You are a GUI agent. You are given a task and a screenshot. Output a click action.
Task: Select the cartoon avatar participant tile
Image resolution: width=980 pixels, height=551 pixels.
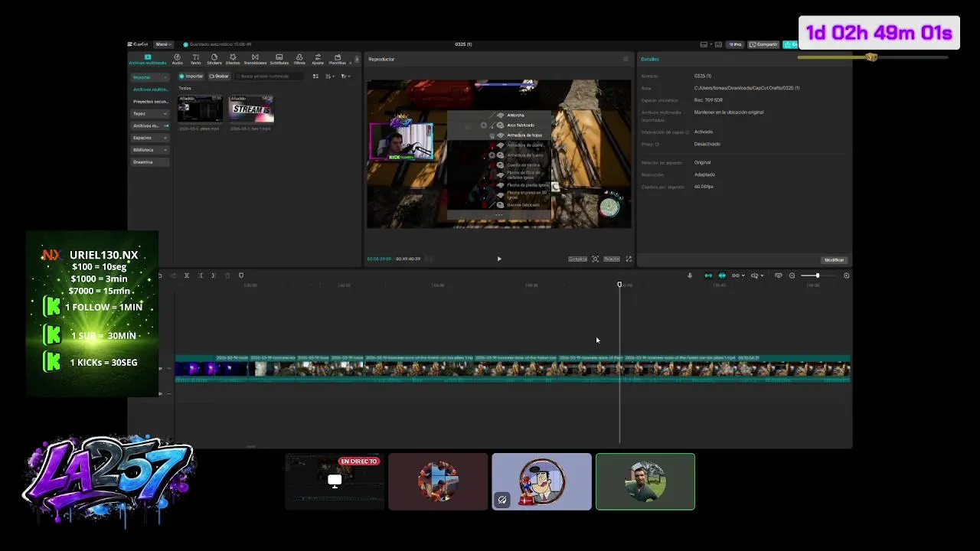(x=541, y=481)
